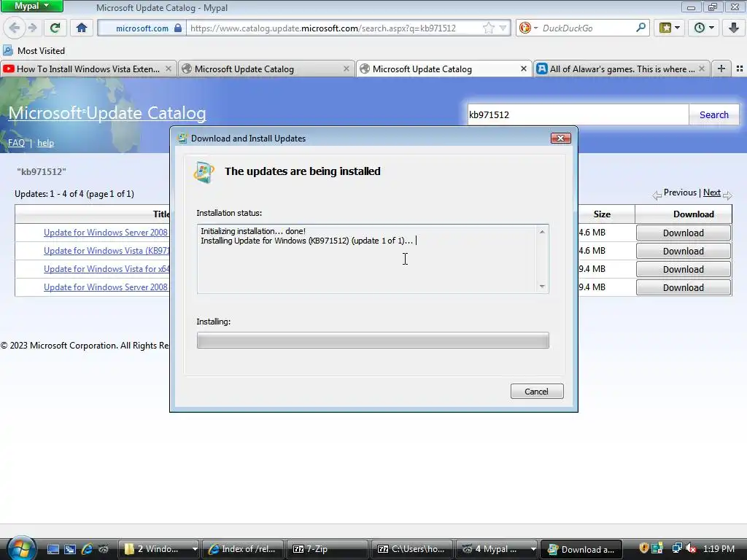Click Download button in first 4.6 MB row

[683, 233]
